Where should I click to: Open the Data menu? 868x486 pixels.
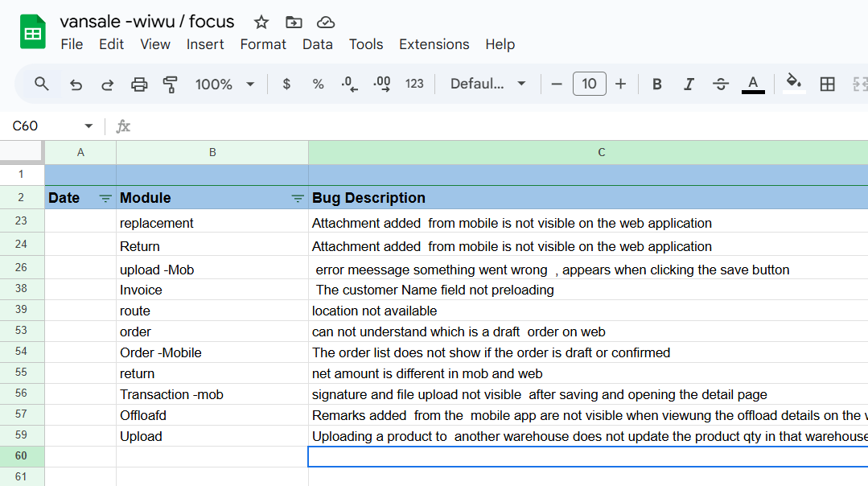(317, 44)
